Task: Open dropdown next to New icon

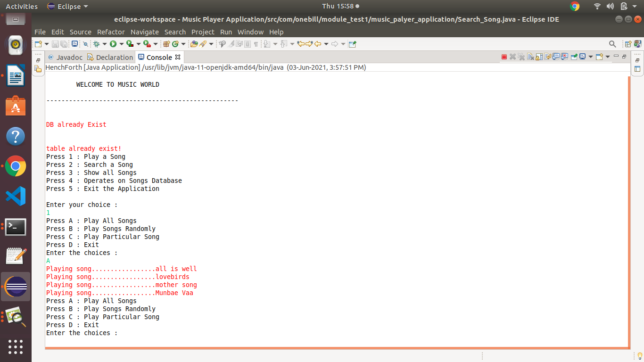Action: [x=47, y=44]
